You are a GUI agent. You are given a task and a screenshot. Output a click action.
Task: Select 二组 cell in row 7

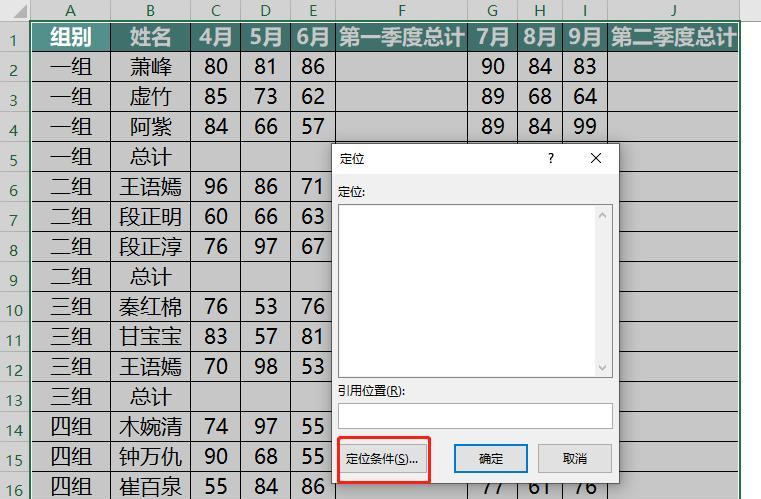coord(71,216)
